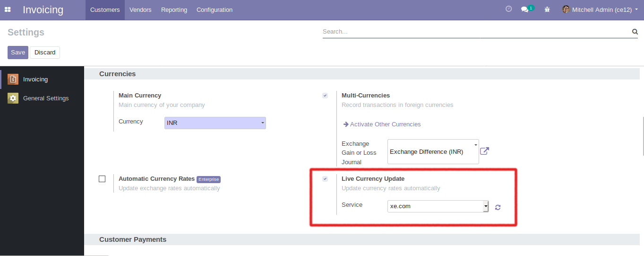Click the Enterprise badge
This screenshot has height=256, width=644.
coord(208,179)
